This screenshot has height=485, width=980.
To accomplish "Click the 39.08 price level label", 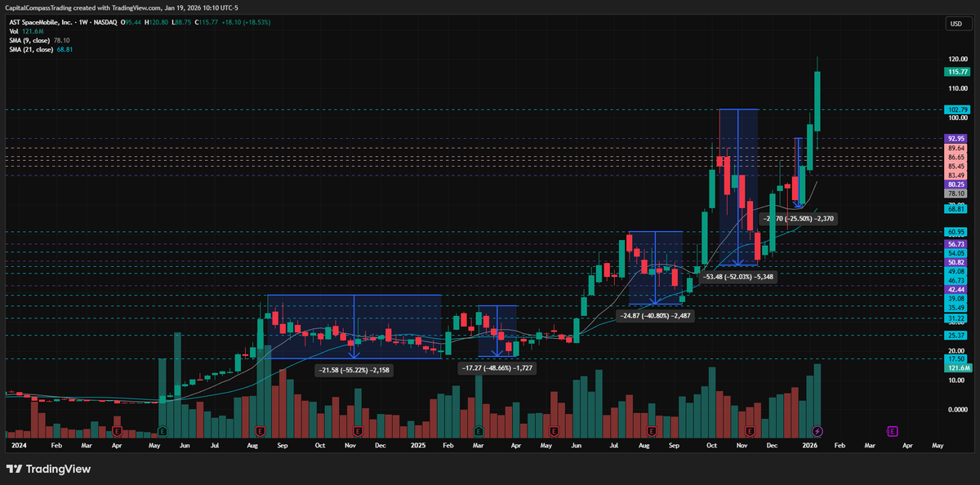I will coord(956,299).
